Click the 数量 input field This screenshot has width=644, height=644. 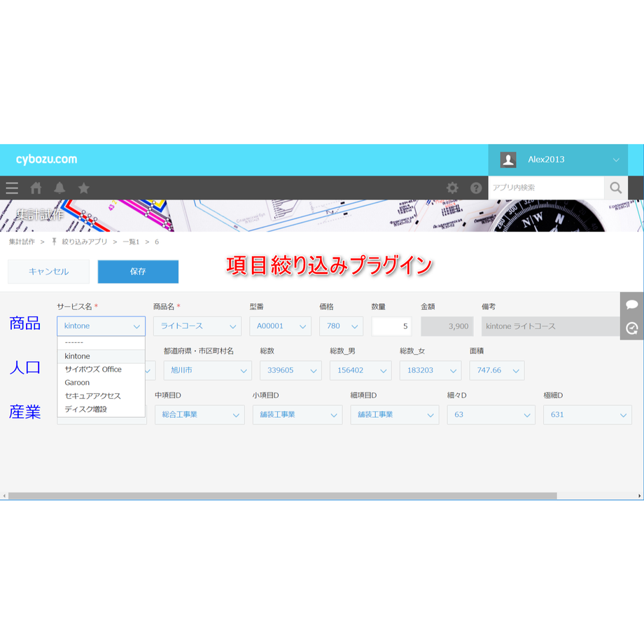pyautogui.click(x=391, y=326)
